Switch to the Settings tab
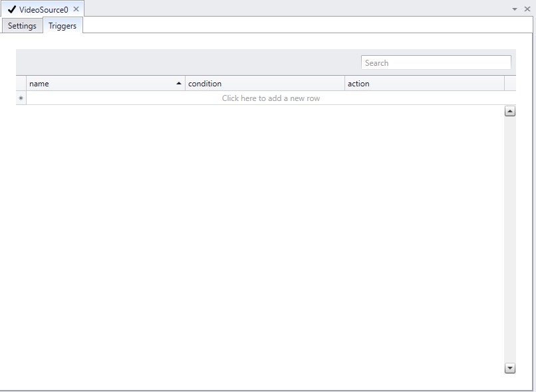This screenshot has height=392, width=536. [22, 26]
